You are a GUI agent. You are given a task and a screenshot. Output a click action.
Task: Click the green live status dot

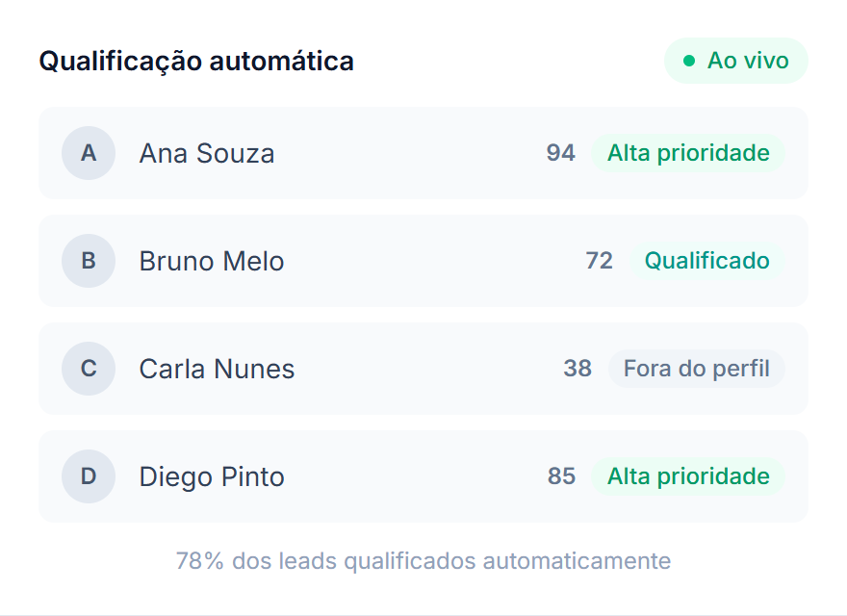pyautogui.click(x=687, y=60)
